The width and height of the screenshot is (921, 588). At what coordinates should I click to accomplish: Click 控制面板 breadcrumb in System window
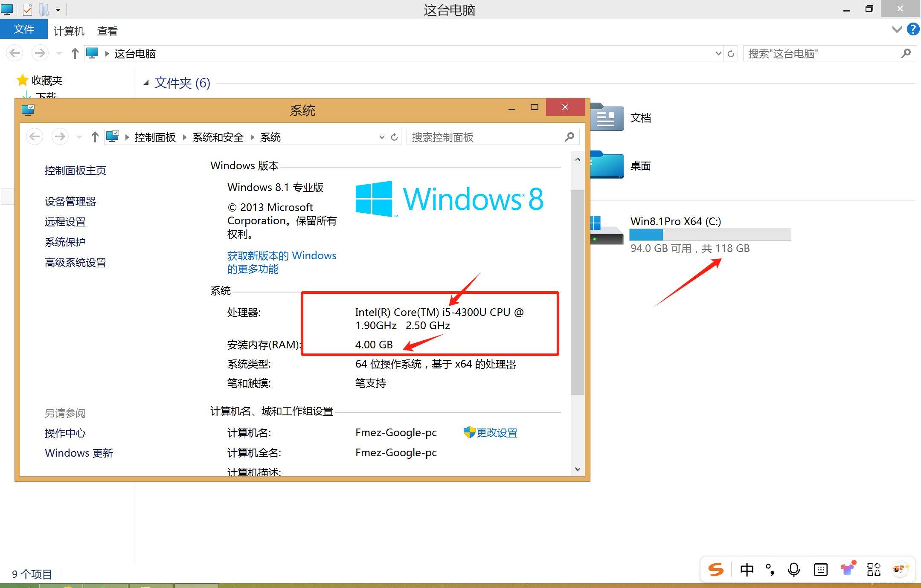tap(155, 137)
